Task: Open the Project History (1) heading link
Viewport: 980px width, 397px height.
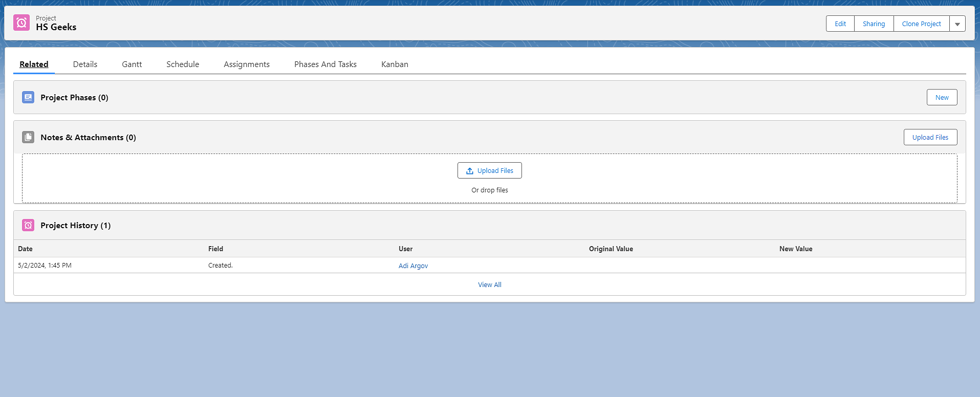Action: coord(75,226)
